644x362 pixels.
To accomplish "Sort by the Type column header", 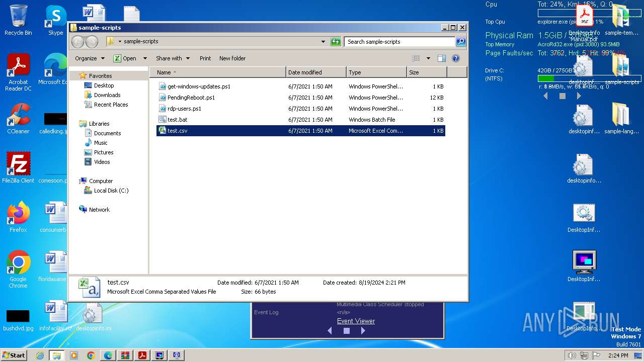I will pyautogui.click(x=376, y=72).
